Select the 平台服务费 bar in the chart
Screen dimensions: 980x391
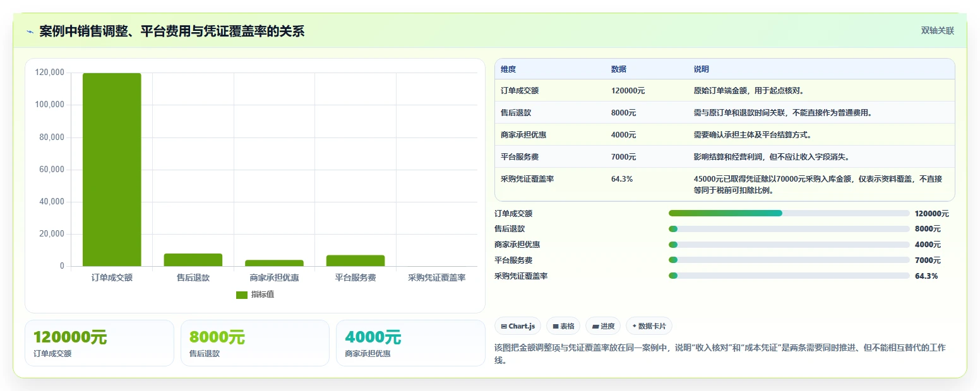[356, 260]
